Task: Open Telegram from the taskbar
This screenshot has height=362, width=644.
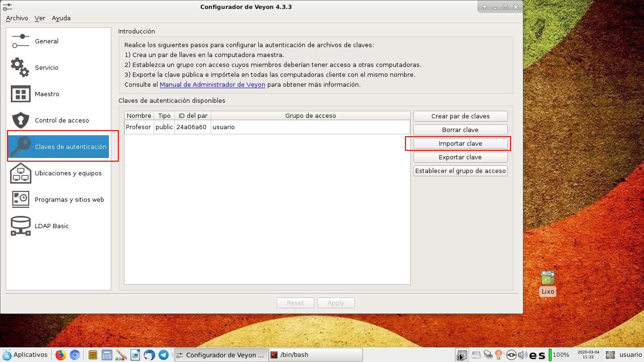Action: coord(163,355)
